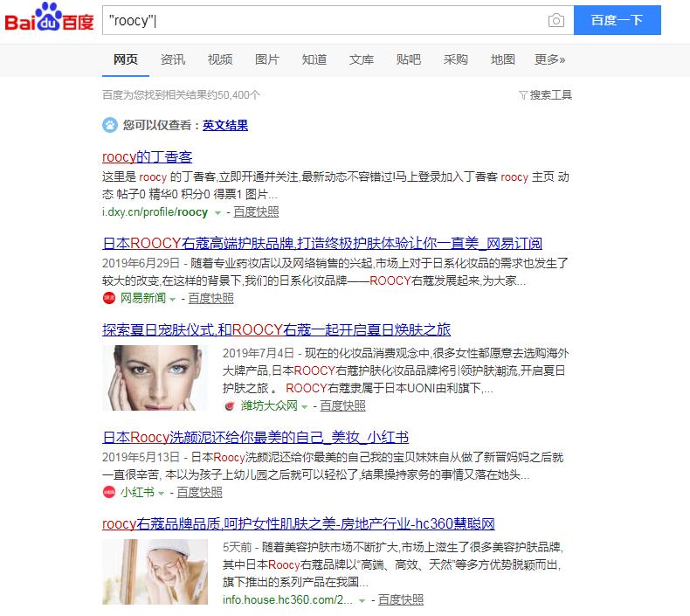Open 百度快照 for the hc360 result
This screenshot has width=690, height=616.
pos(400,599)
